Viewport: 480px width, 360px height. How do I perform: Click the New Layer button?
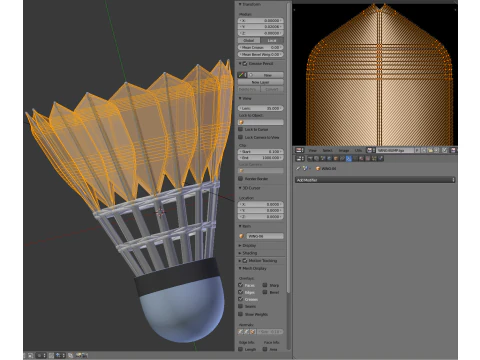tap(261, 82)
